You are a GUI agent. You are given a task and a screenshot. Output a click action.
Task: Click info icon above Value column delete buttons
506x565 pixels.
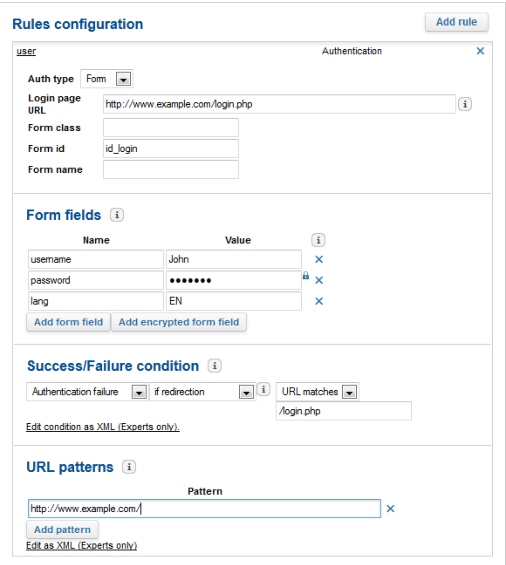click(x=318, y=240)
